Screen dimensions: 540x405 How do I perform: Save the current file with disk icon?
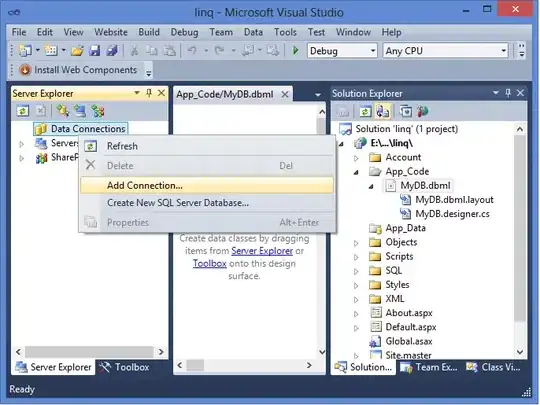94,51
